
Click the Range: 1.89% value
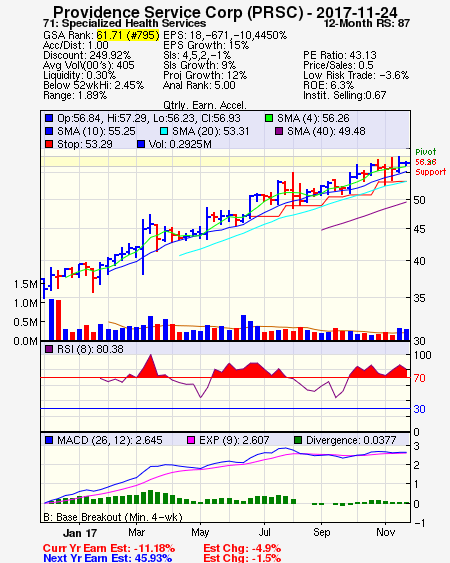click(x=75, y=96)
